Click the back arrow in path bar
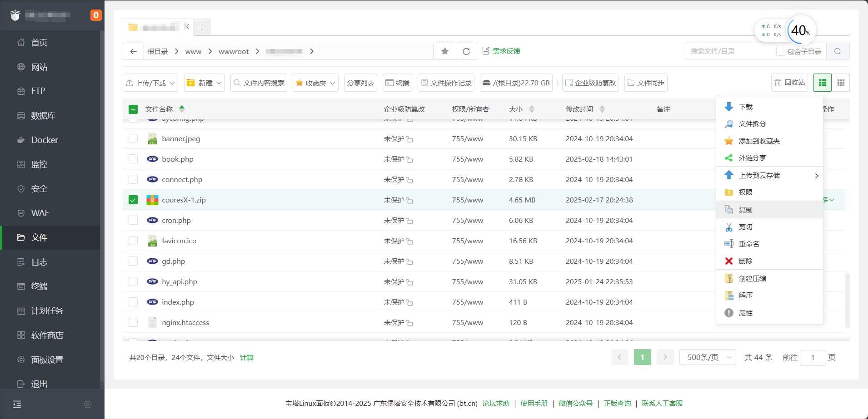The width and height of the screenshot is (868, 419). tap(133, 51)
